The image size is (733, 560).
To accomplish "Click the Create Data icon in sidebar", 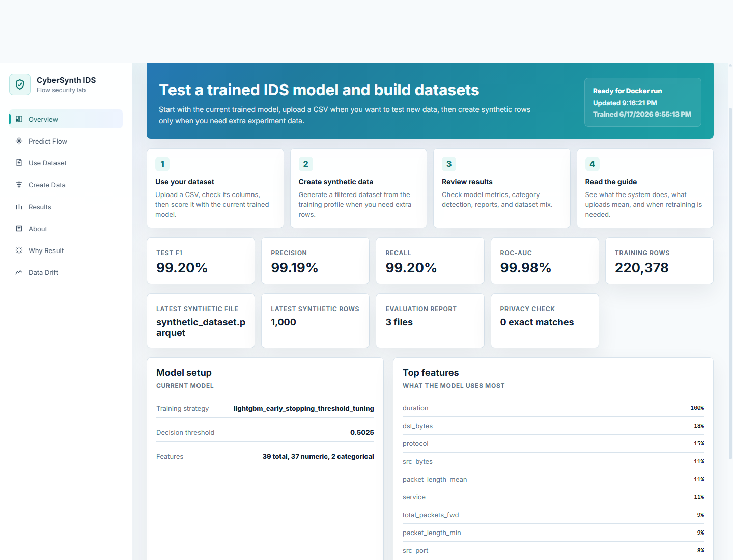I will click(x=19, y=185).
